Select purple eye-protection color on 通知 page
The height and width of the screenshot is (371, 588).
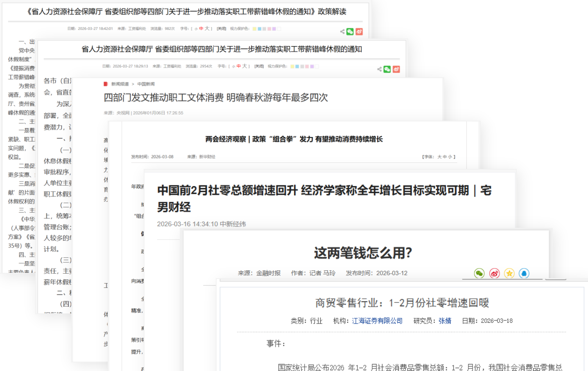coord(312,66)
